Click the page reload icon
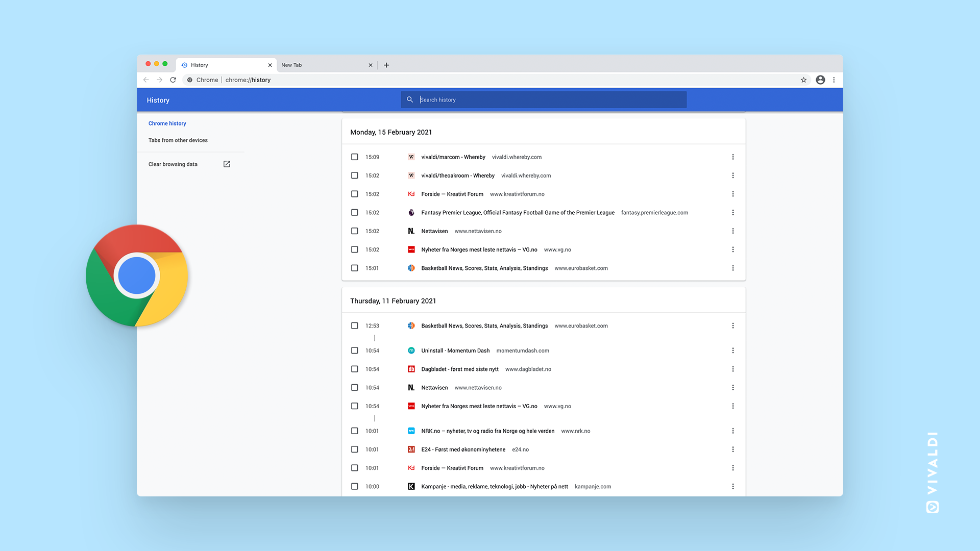The width and height of the screenshot is (980, 551). point(173,80)
